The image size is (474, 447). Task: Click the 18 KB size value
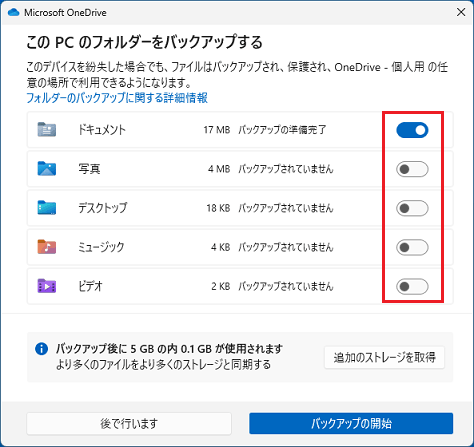218,208
